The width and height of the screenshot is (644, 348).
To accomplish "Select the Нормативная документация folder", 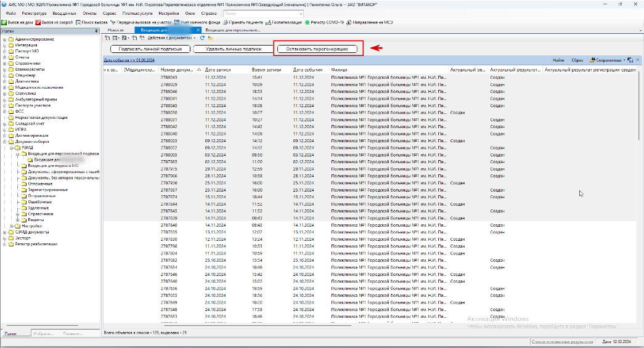I will pyautogui.click(x=41, y=118).
